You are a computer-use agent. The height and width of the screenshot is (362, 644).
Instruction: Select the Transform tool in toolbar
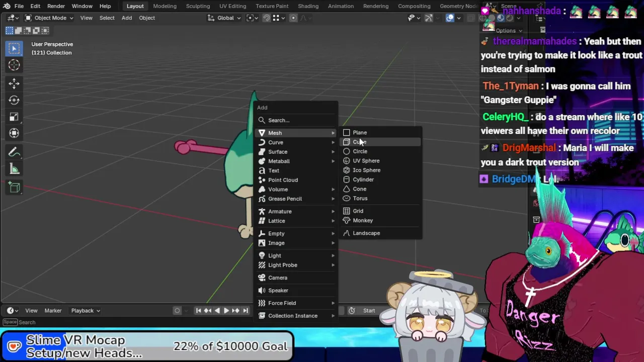[x=14, y=133]
